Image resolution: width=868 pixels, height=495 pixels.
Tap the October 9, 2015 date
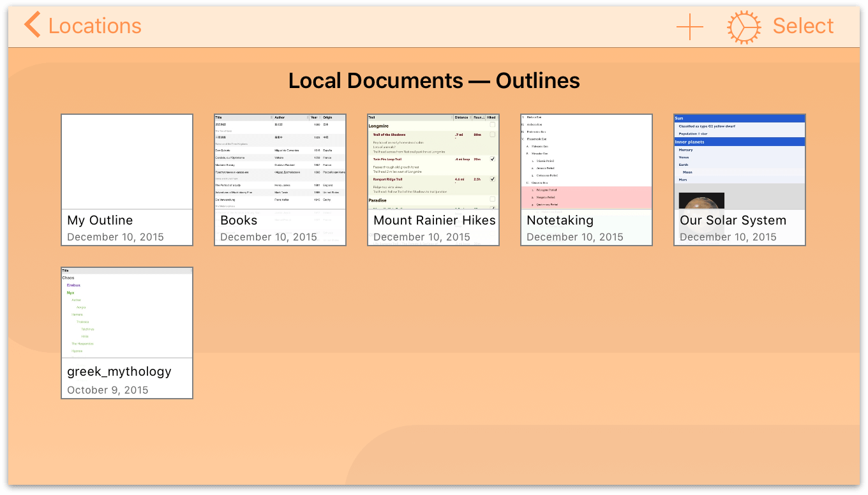pos(107,390)
